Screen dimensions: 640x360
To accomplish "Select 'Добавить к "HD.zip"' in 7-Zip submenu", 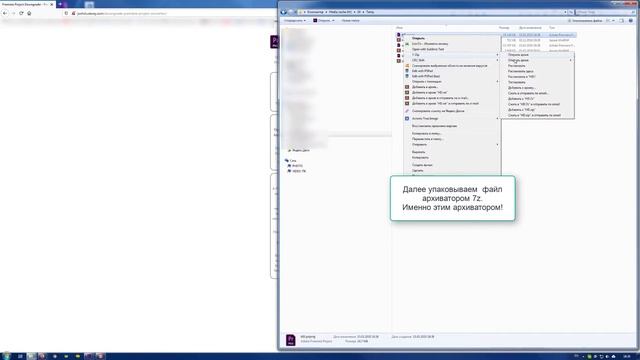I will (521, 110).
